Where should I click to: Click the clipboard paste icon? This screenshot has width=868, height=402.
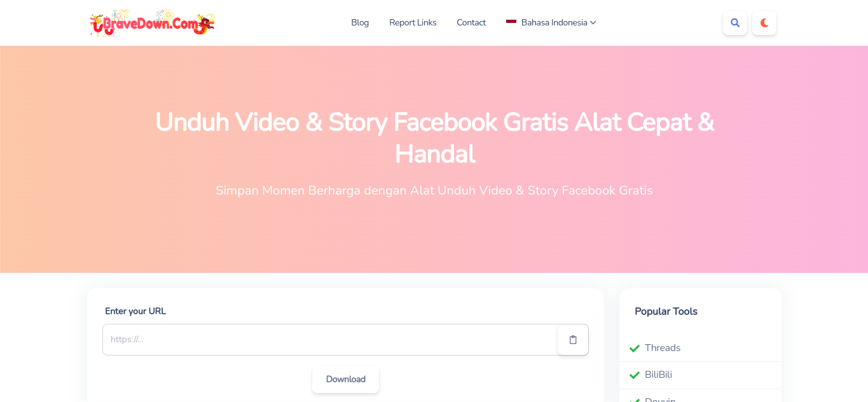[573, 340]
